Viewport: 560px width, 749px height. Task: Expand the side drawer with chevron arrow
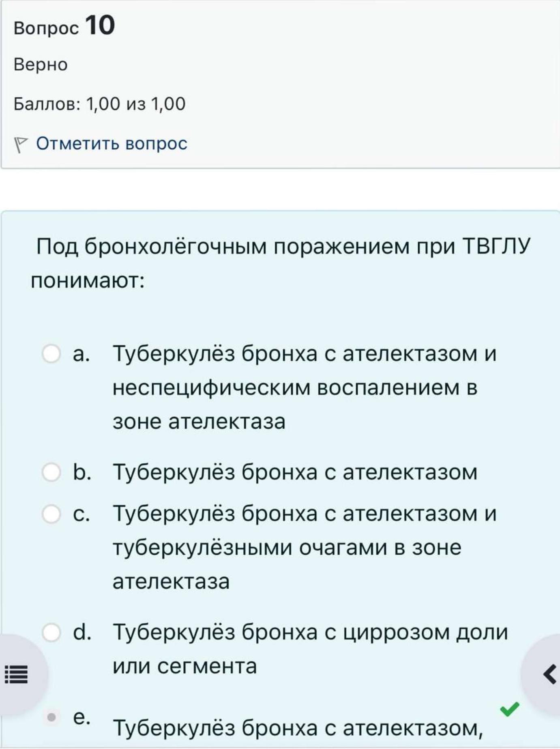(549, 674)
